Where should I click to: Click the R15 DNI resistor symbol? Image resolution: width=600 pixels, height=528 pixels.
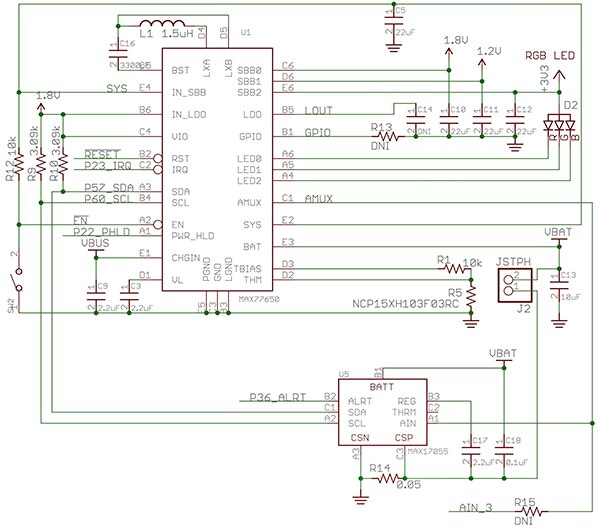[x=527, y=512]
